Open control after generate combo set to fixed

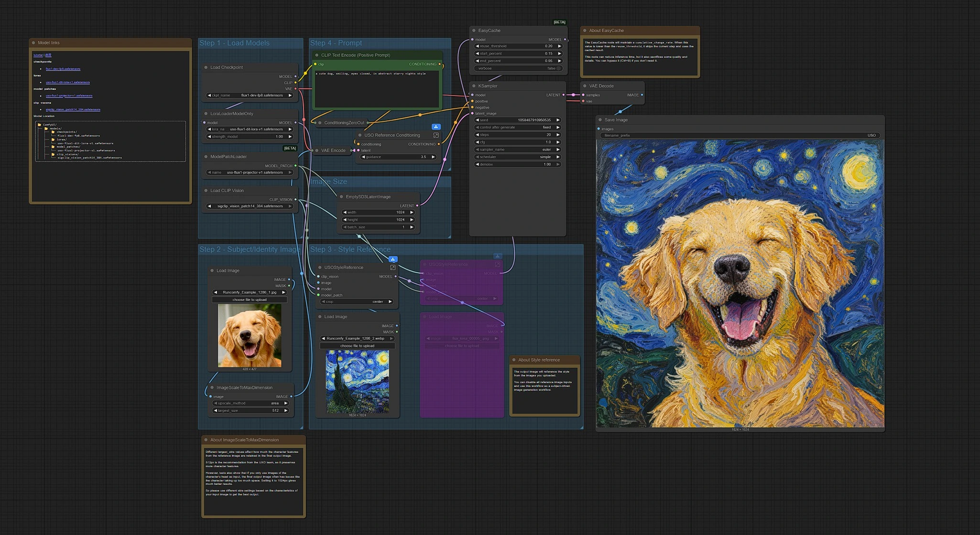click(518, 128)
